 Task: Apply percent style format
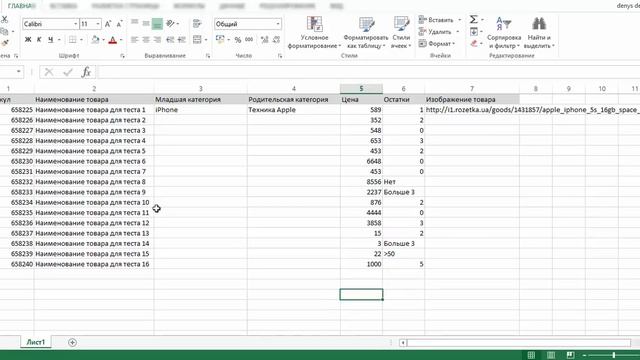238,40
